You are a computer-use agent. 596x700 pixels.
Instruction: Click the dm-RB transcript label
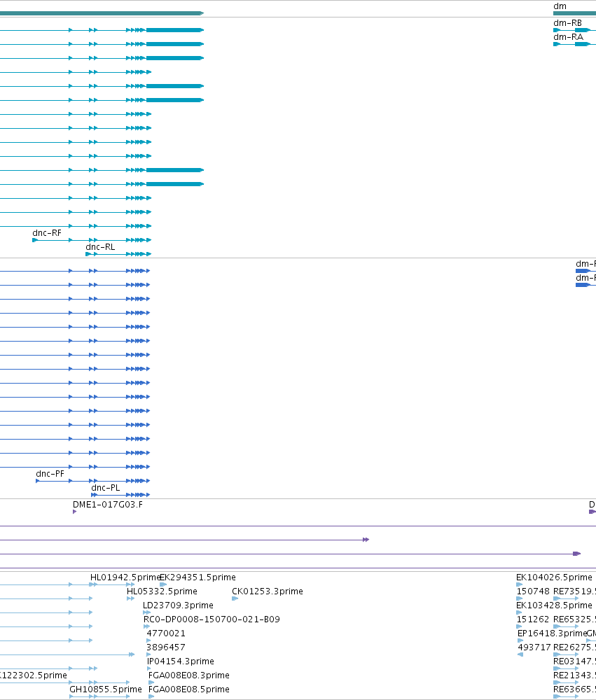pyautogui.click(x=567, y=23)
